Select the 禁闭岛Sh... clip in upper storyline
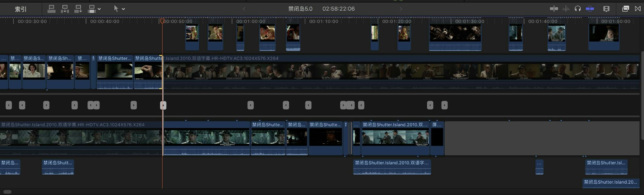Image resolution: width=644 pixels, height=195 pixels. coord(60,72)
